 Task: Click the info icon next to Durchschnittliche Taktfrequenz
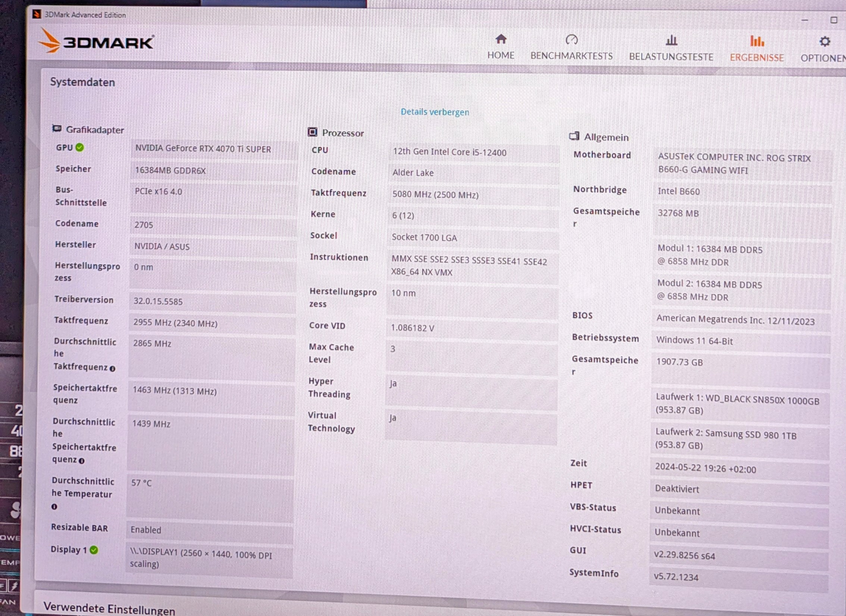pyautogui.click(x=112, y=369)
